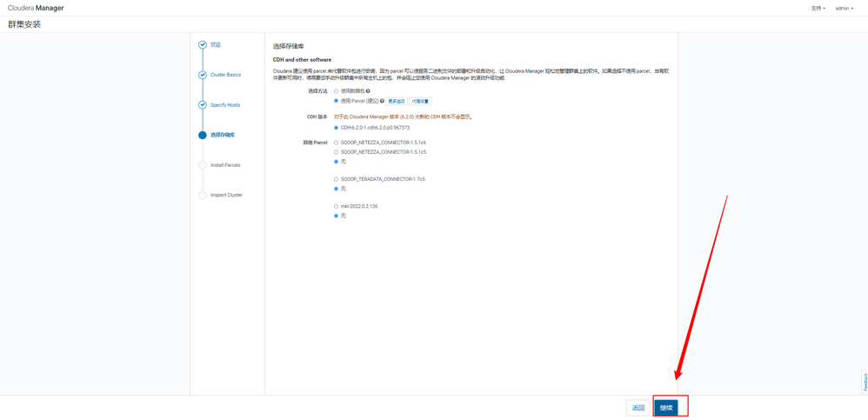Screen dimensions: 868x420
Task: Go to the Specify Hosts step
Action: click(225, 104)
